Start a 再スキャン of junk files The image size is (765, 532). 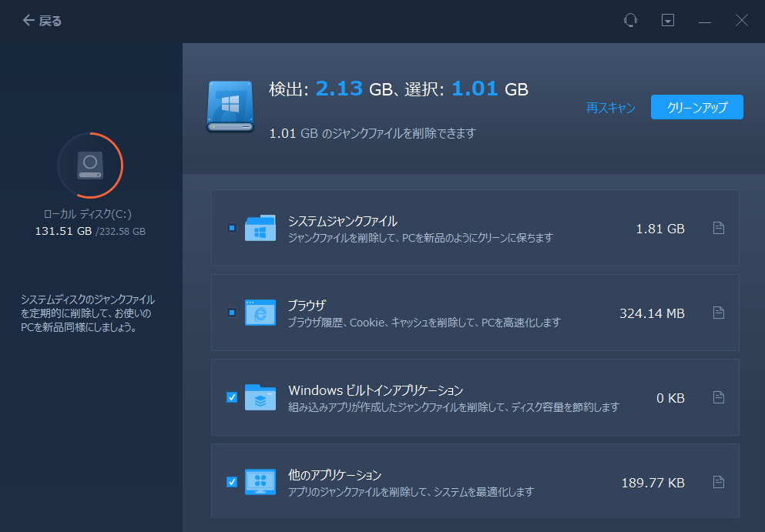tap(609, 108)
